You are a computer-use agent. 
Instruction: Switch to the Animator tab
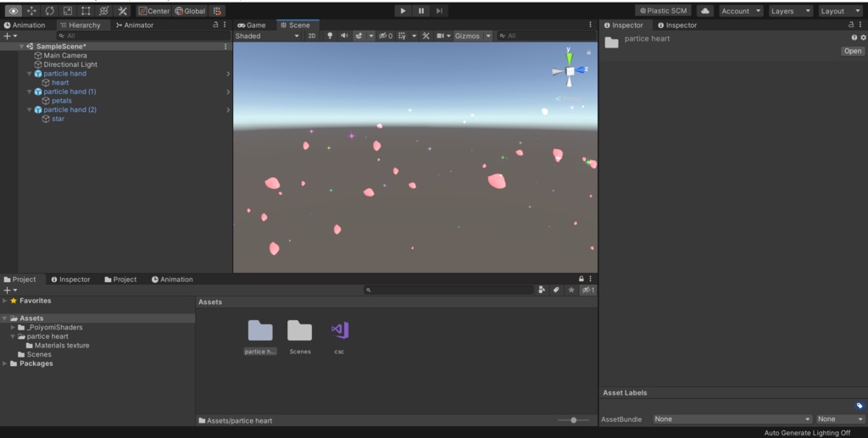(x=135, y=25)
